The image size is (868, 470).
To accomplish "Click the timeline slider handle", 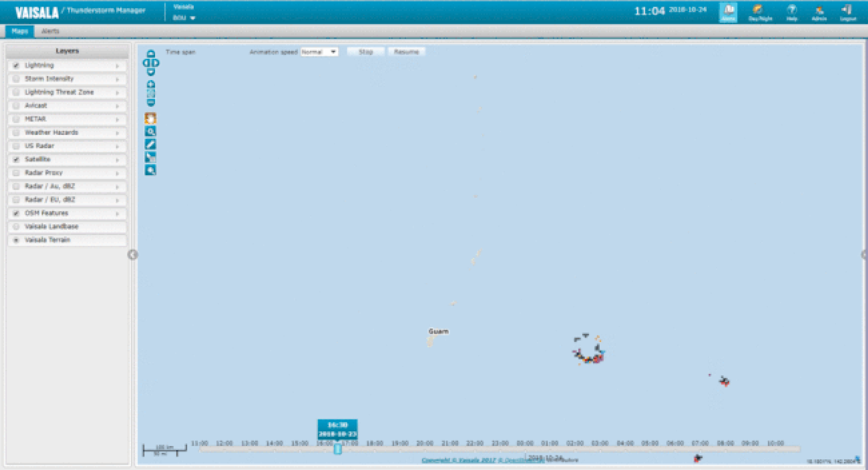I will coord(338,449).
